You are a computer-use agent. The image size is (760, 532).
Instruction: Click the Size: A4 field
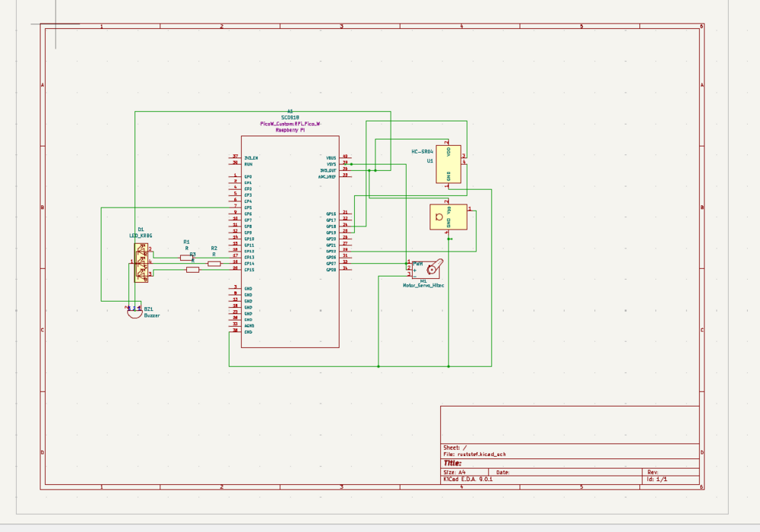pyautogui.click(x=454, y=472)
